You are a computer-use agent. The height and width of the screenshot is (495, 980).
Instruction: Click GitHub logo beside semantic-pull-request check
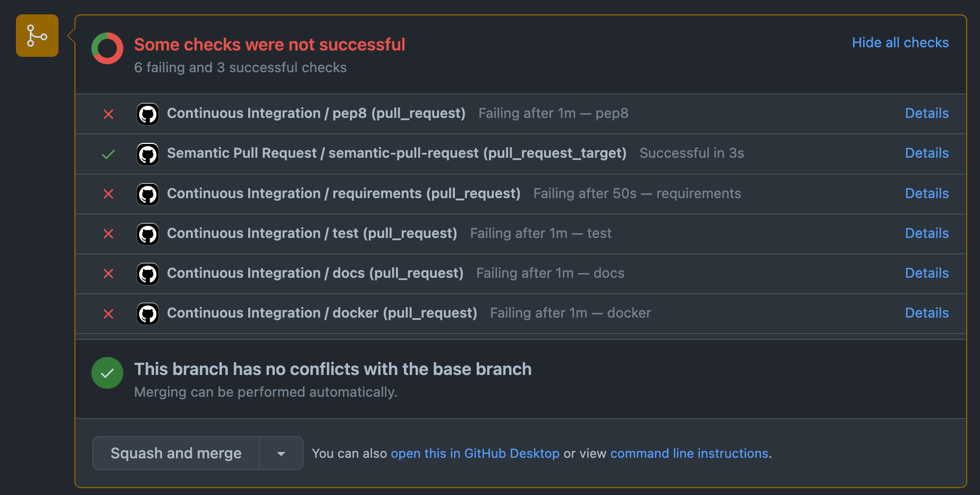click(x=148, y=154)
